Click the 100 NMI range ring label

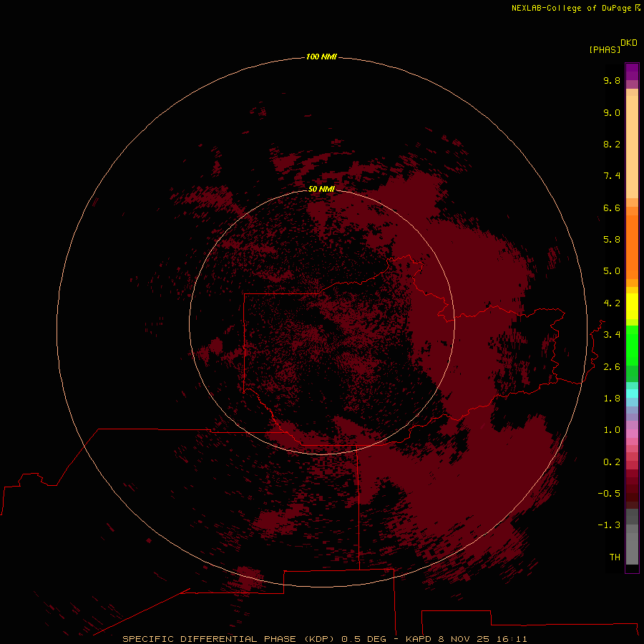(321, 57)
